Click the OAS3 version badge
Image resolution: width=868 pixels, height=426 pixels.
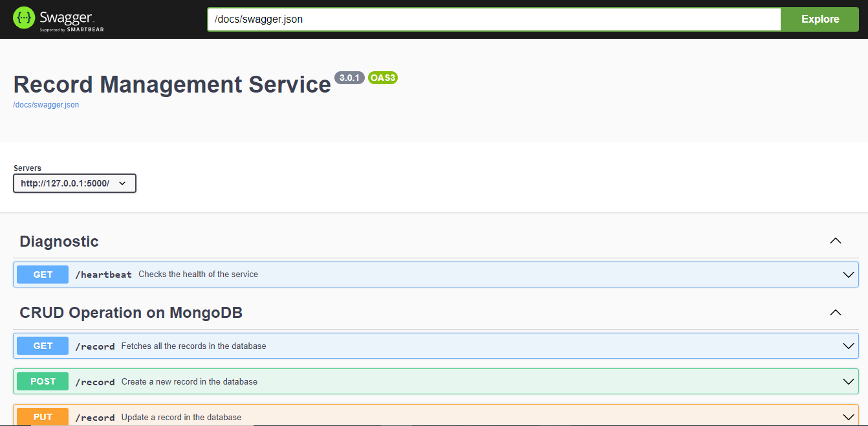(382, 78)
